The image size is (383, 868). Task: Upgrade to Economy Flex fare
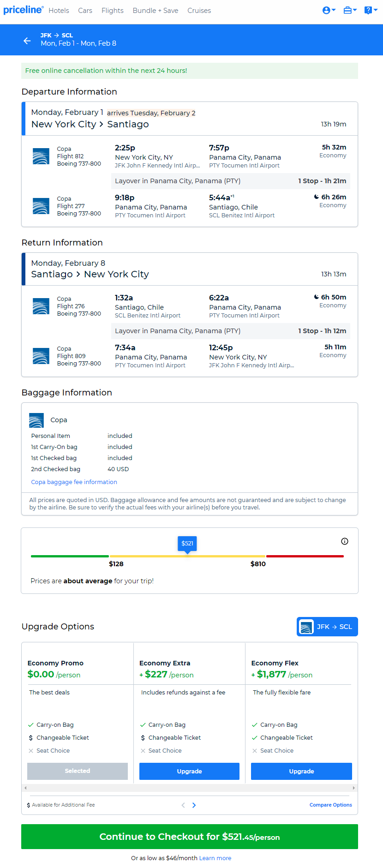click(301, 771)
